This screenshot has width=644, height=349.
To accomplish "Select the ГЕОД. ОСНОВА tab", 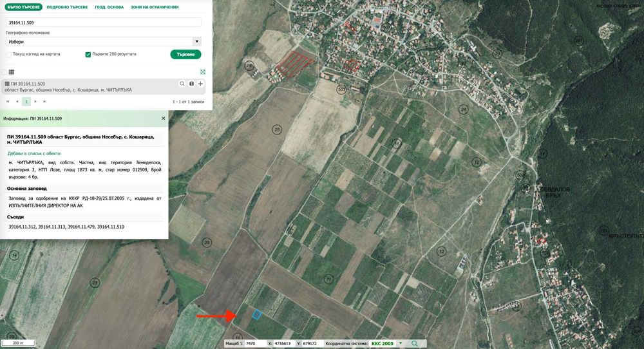I will click(109, 7).
